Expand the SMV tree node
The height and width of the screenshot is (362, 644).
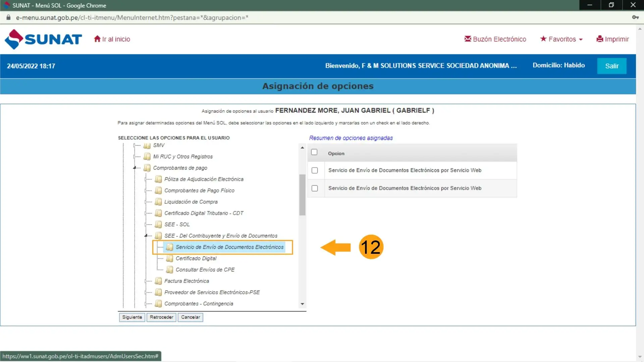[135, 145]
